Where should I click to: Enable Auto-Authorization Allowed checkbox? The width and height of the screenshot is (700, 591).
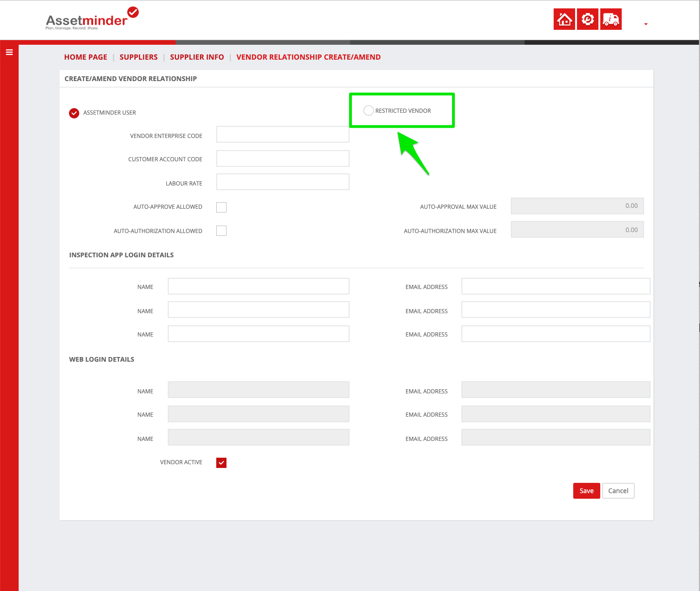[221, 231]
